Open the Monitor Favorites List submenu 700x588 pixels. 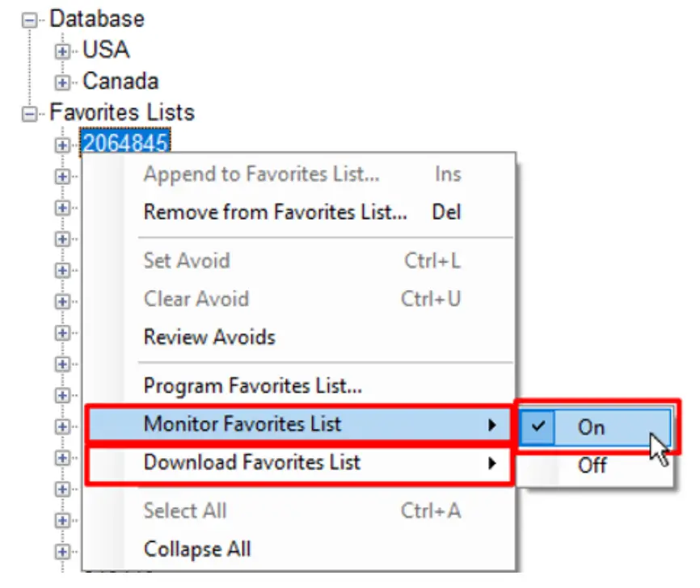point(242,424)
